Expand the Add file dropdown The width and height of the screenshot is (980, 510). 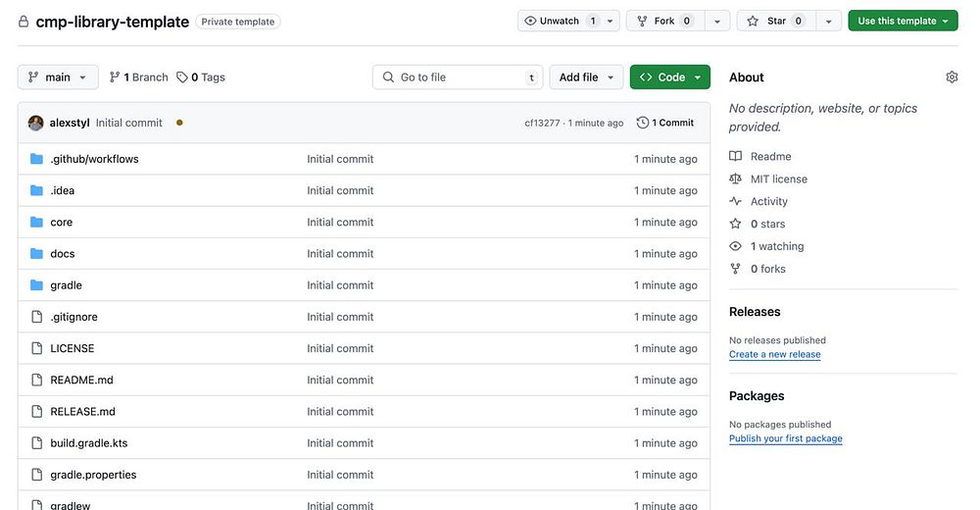click(x=586, y=77)
